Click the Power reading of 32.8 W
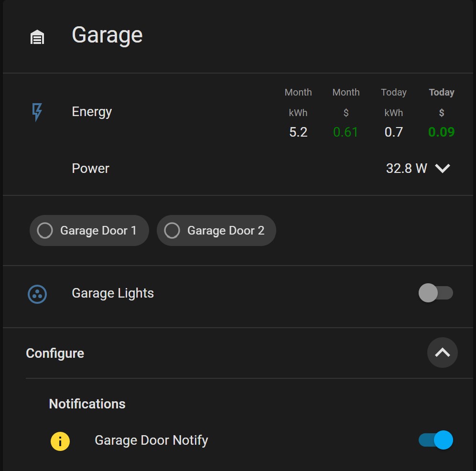Image resolution: width=476 pixels, height=471 pixels. pos(406,168)
